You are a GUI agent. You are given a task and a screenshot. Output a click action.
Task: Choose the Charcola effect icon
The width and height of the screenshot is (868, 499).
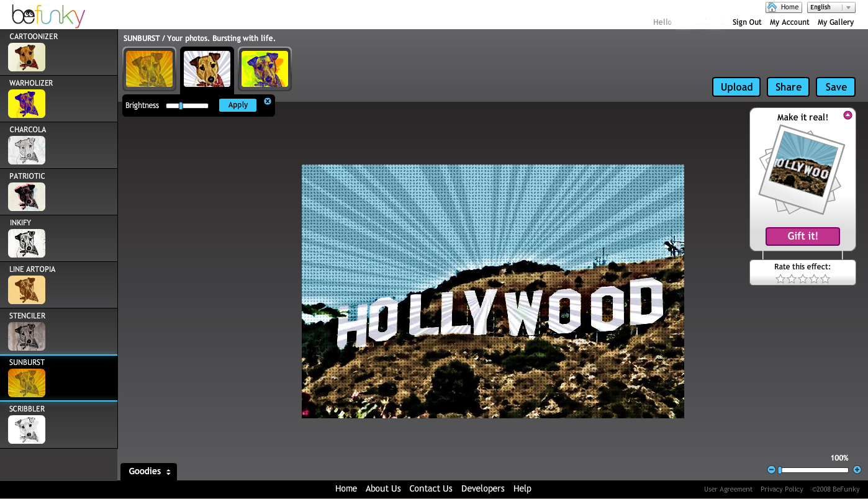pyautogui.click(x=27, y=150)
